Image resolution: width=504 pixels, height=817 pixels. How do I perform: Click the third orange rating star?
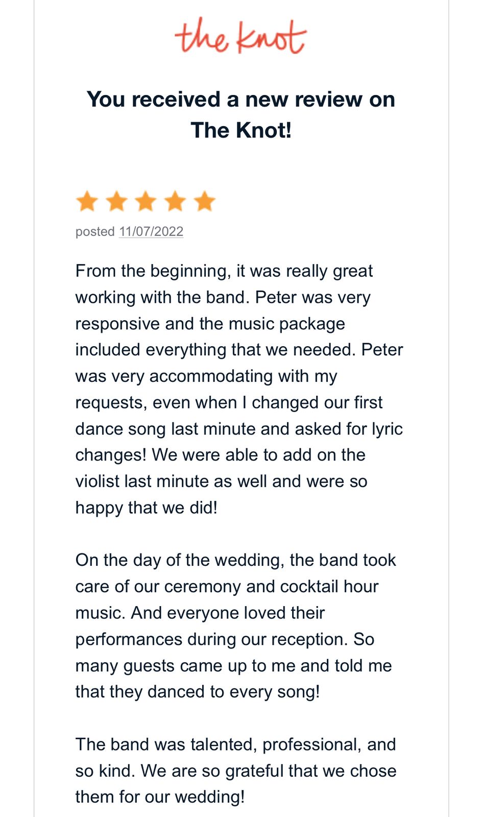pos(146,201)
